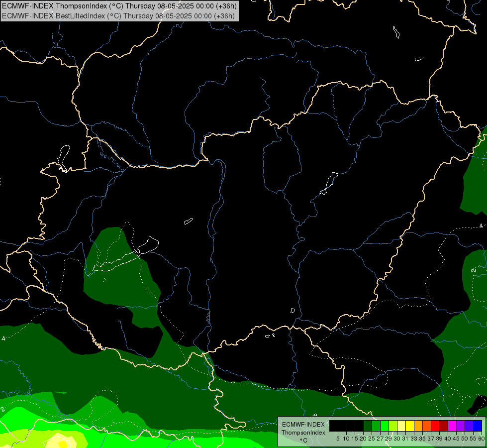Click 'ThompsonIndex' label inside the legend box
The width and height of the screenshot is (487, 448).
click(x=303, y=433)
